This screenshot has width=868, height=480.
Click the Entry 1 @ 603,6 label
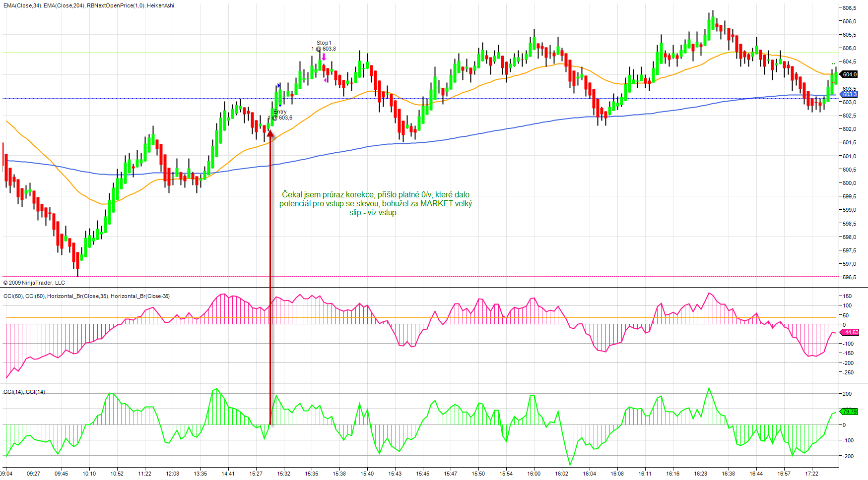point(281,115)
